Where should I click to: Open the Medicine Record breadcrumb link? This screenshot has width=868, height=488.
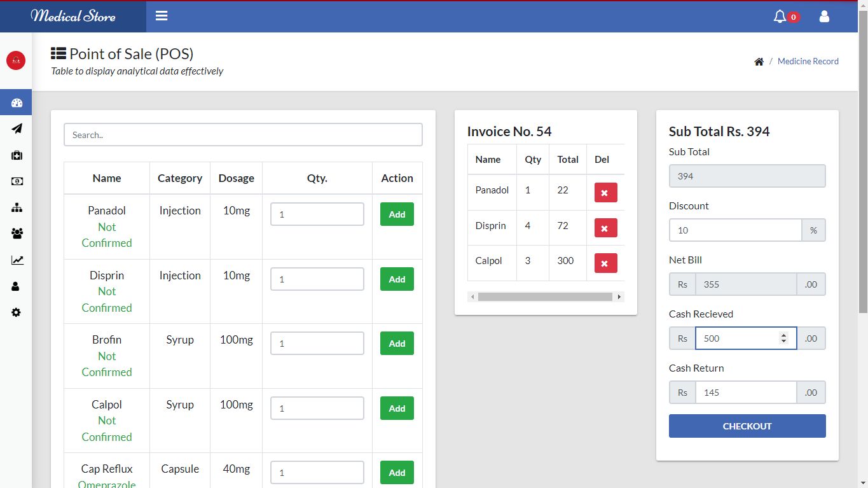pyautogui.click(x=808, y=62)
